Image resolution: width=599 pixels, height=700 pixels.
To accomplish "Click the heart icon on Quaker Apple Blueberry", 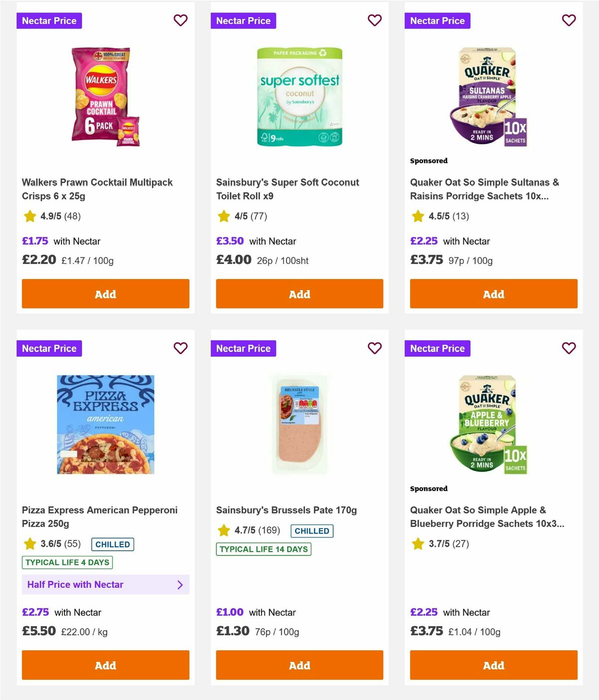I will [569, 348].
